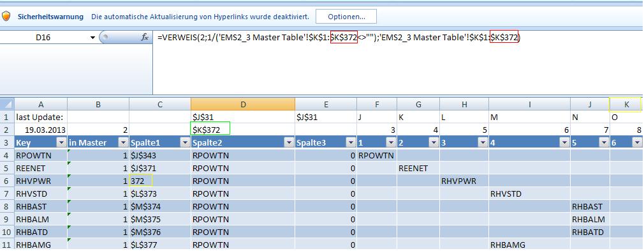
Task: Open the Name Box dropdown arrow
Action: tap(92, 38)
